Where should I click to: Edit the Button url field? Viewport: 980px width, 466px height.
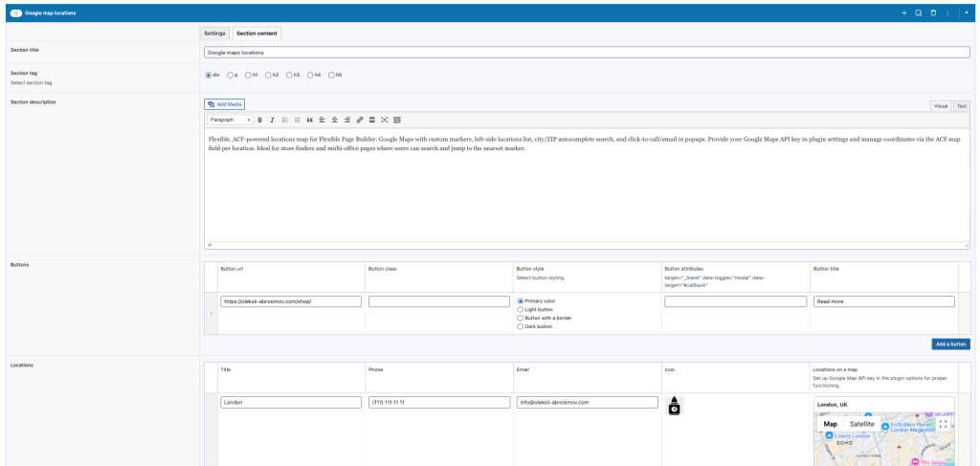[x=291, y=301]
